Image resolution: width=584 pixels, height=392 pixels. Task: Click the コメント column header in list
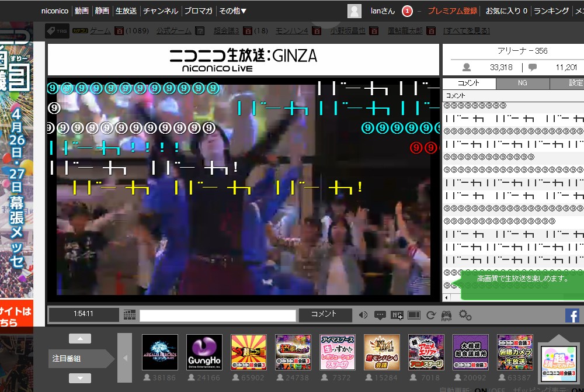pos(513,96)
